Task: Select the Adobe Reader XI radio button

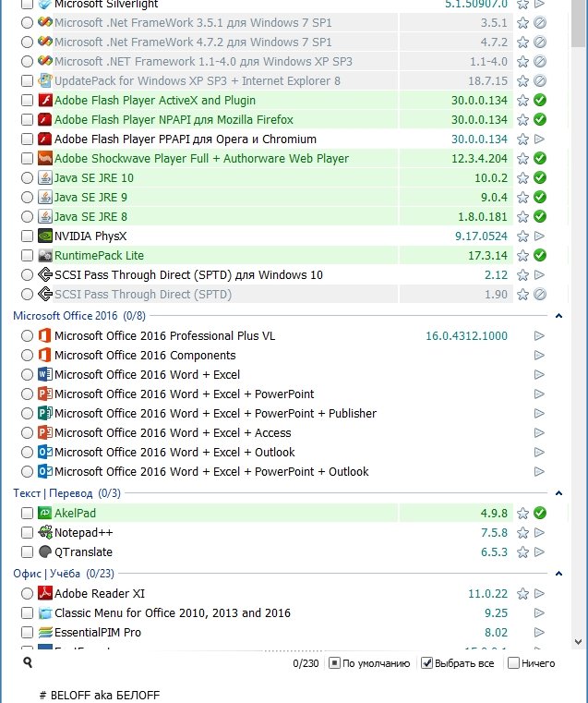Action: 28,594
